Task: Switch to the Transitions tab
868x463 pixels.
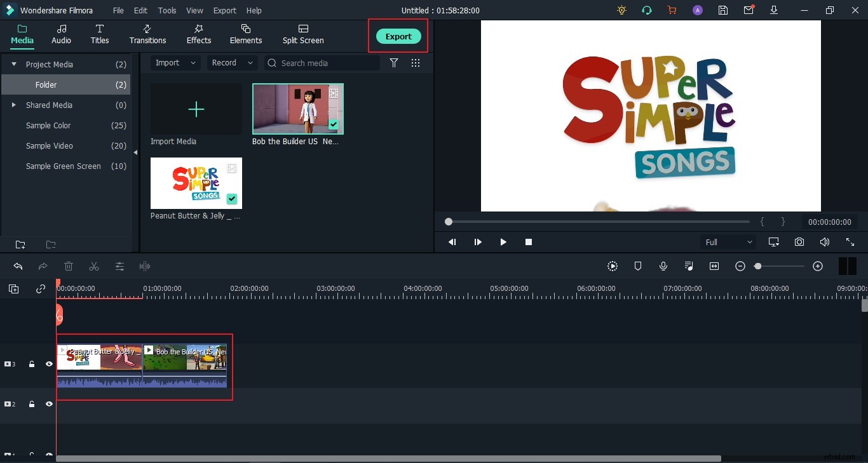Action: [x=147, y=35]
